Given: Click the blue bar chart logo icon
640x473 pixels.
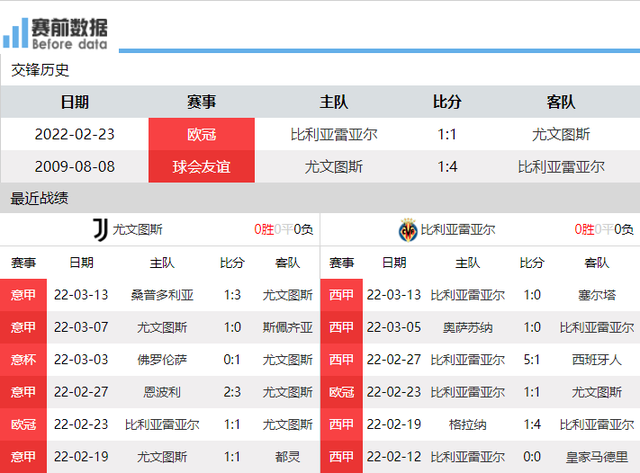Looking at the screenshot, I should [x=15, y=33].
